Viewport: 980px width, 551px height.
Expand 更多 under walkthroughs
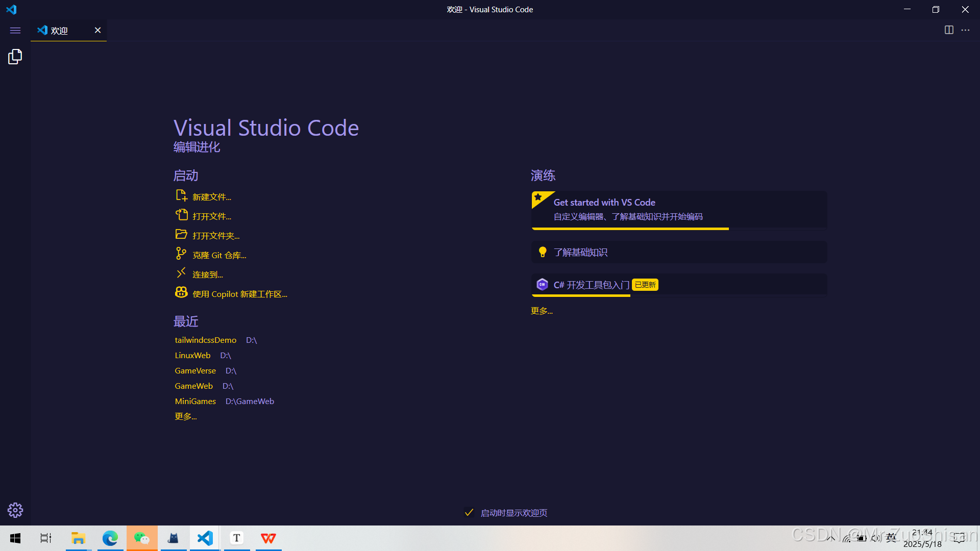point(542,311)
